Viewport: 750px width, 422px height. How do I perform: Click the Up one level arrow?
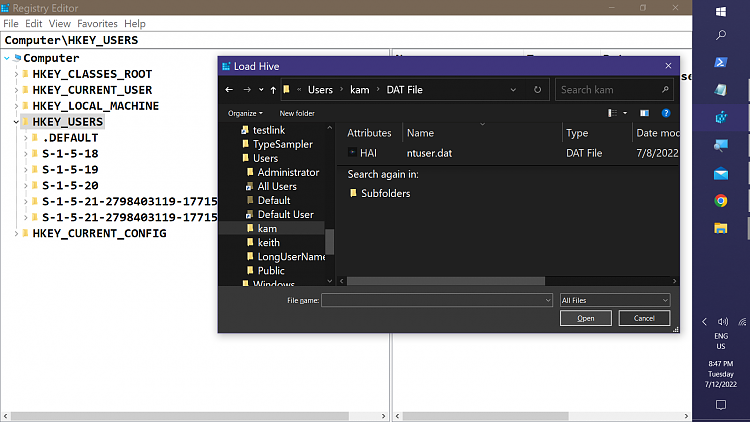point(272,90)
